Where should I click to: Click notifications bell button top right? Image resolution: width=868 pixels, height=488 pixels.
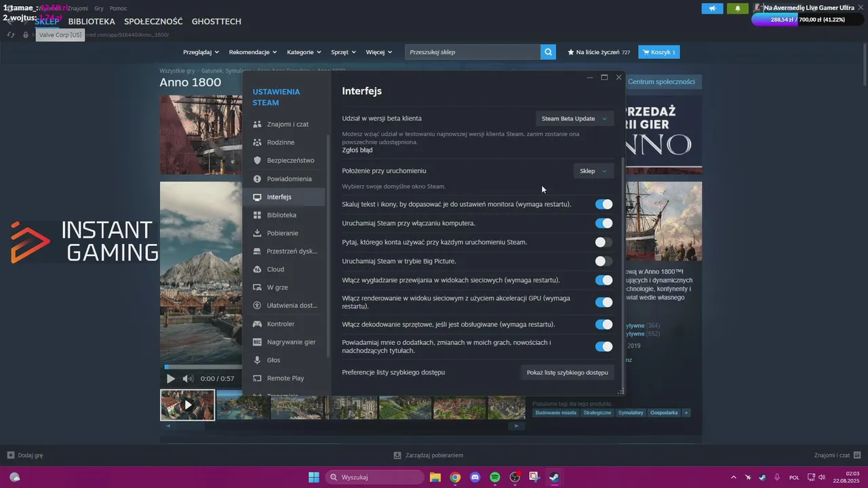(738, 8)
